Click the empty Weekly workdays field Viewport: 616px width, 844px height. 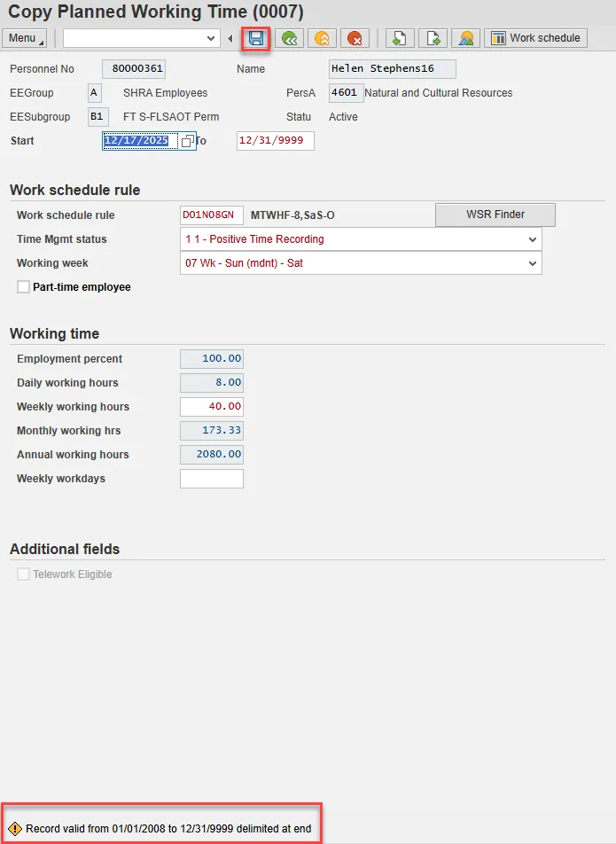pyautogui.click(x=212, y=479)
